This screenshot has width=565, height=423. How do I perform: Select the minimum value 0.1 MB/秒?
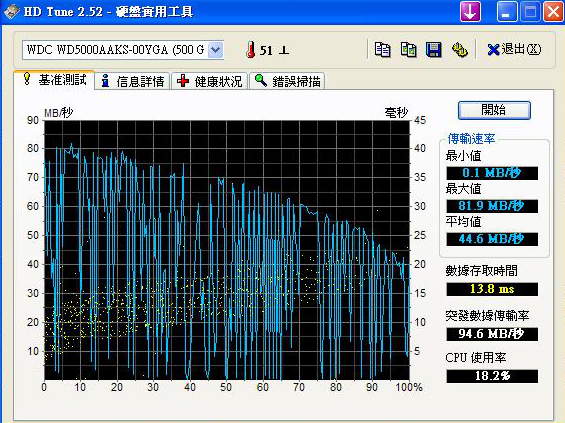[x=492, y=173]
